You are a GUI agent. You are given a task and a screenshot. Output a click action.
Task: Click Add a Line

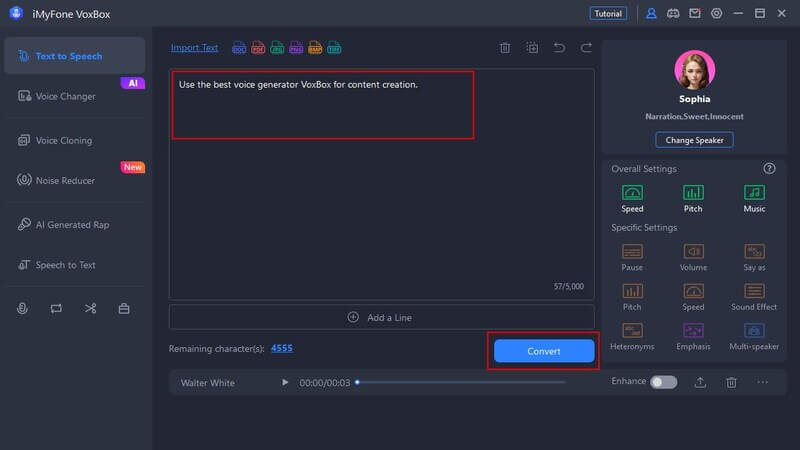[382, 317]
